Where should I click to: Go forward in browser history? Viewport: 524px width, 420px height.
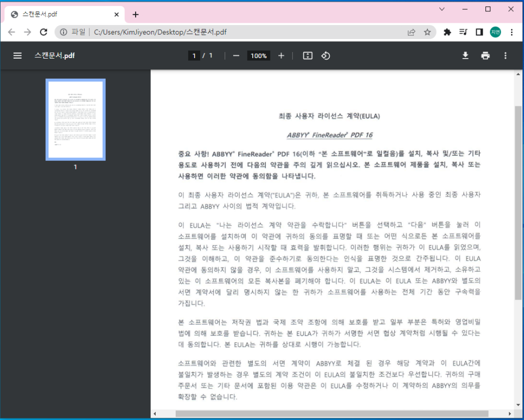28,32
